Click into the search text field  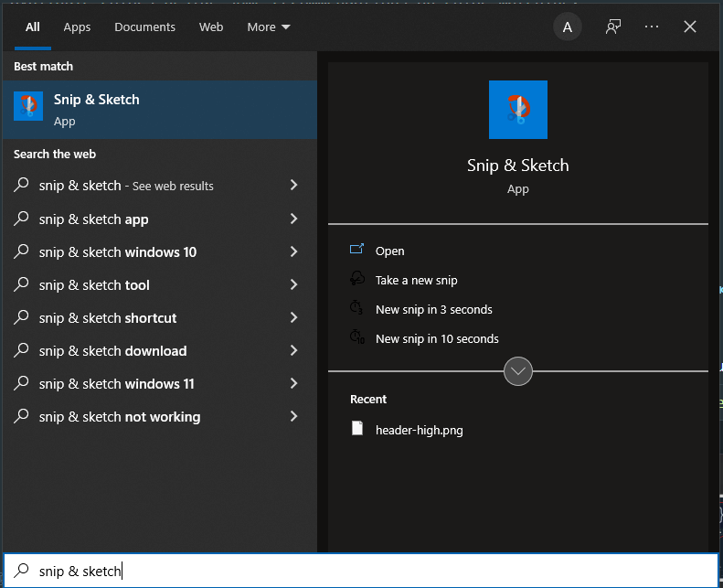click(361, 571)
